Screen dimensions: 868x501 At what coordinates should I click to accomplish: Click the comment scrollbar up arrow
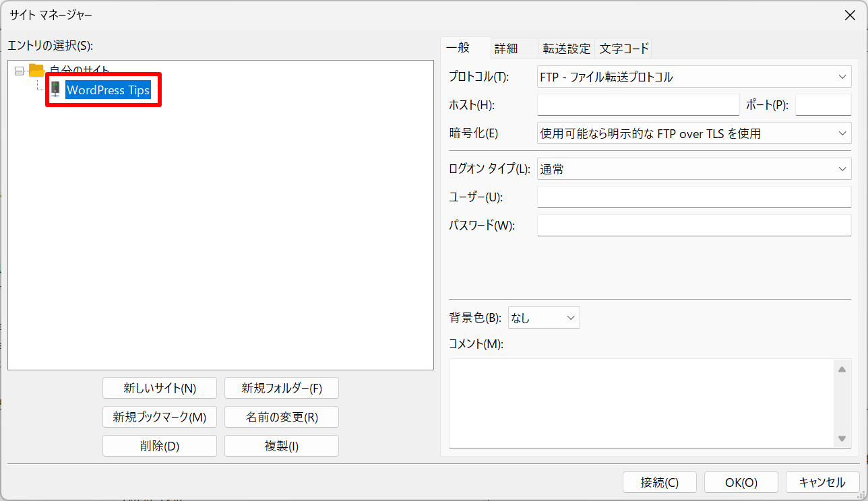pos(842,369)
